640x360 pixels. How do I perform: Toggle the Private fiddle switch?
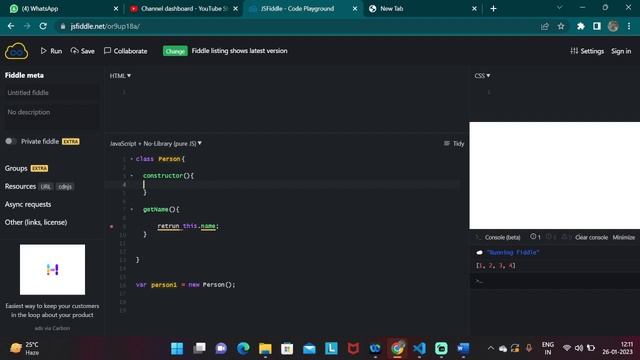11,141
